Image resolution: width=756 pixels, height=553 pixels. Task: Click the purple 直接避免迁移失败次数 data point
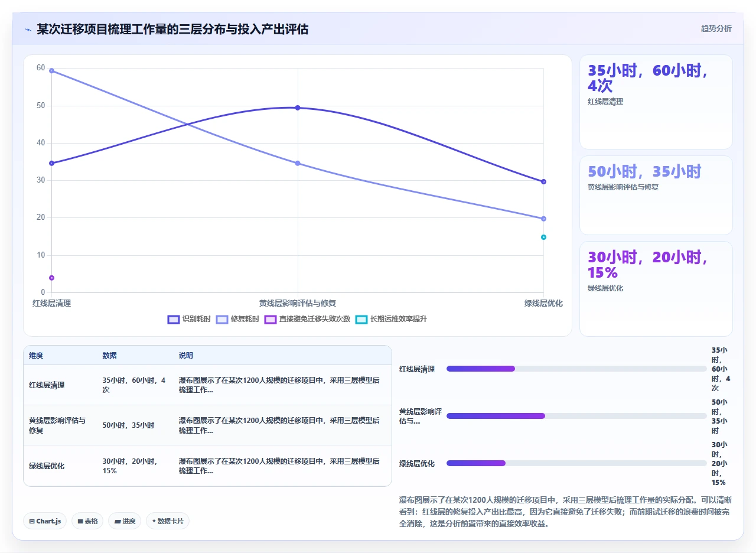click(52, 278)
